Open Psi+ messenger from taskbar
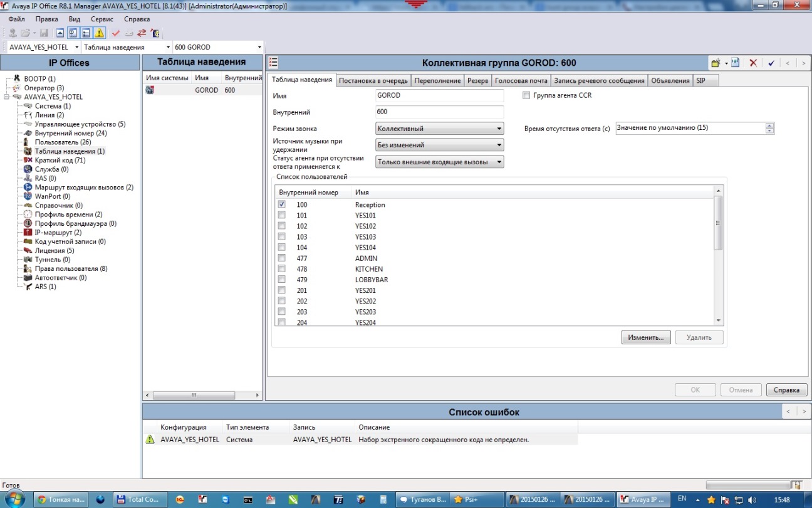The image size is (812, 508). tap(477, 500)
